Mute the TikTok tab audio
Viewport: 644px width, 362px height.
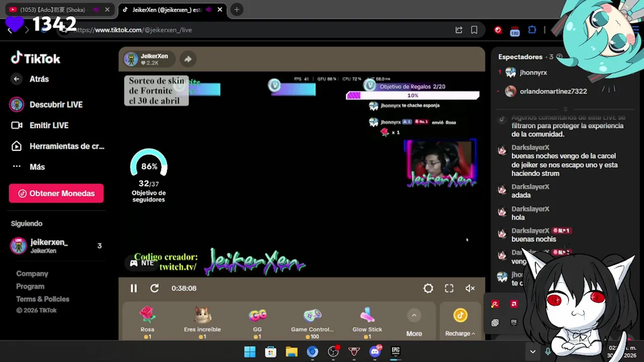(x=208, y=10)
